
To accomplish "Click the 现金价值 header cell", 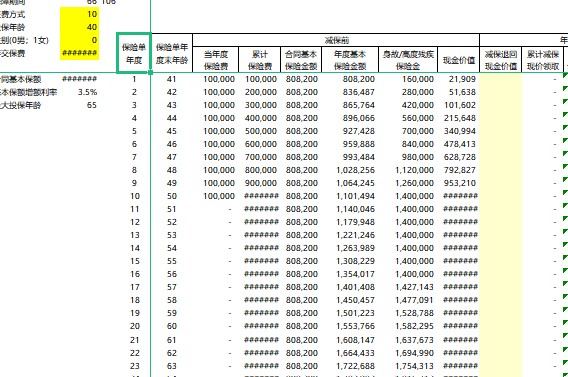I will pyautogui.click(x=459, y=60).
